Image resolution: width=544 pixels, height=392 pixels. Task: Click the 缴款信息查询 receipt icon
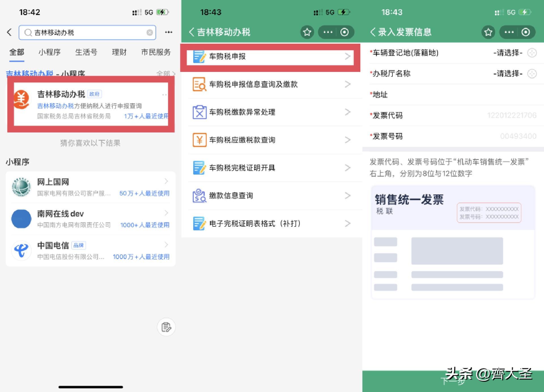coord(199,195)
